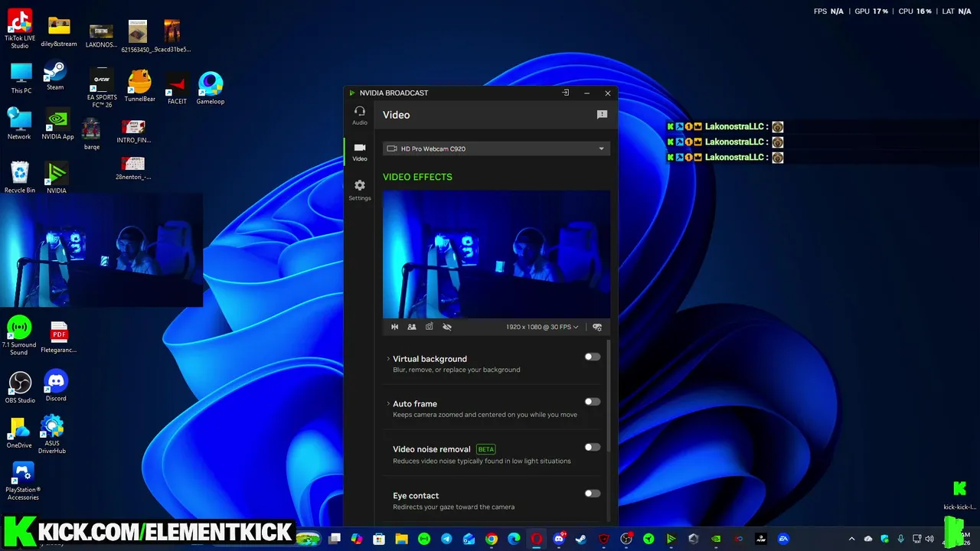Enable the Video noise removal toggle
The width and height of the screenshot is (980, 551).
point(593,448)
